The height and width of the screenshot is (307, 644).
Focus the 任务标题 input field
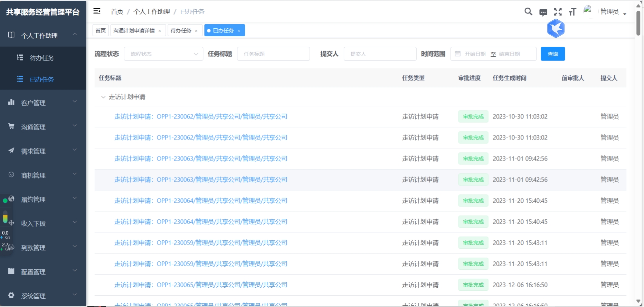273,54
